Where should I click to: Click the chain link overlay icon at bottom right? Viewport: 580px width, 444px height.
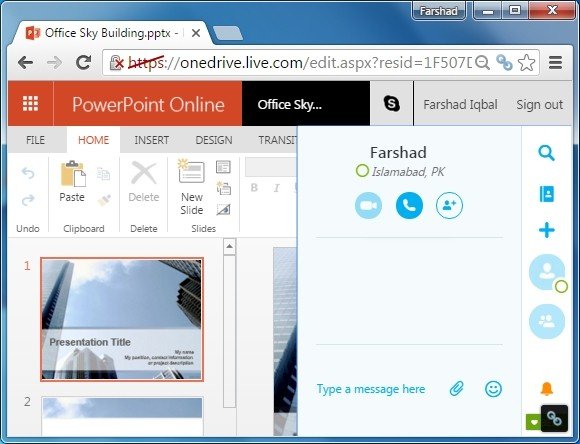tap(554, 418)
